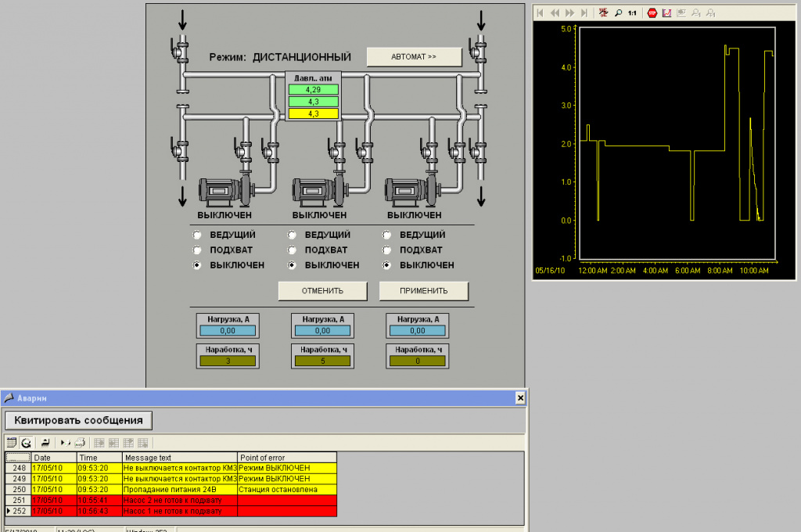This screenshot has width=801, height=532.
Task: Click the trend's fast-forward double-arrow icon
Action: click(x=569, y=13)
